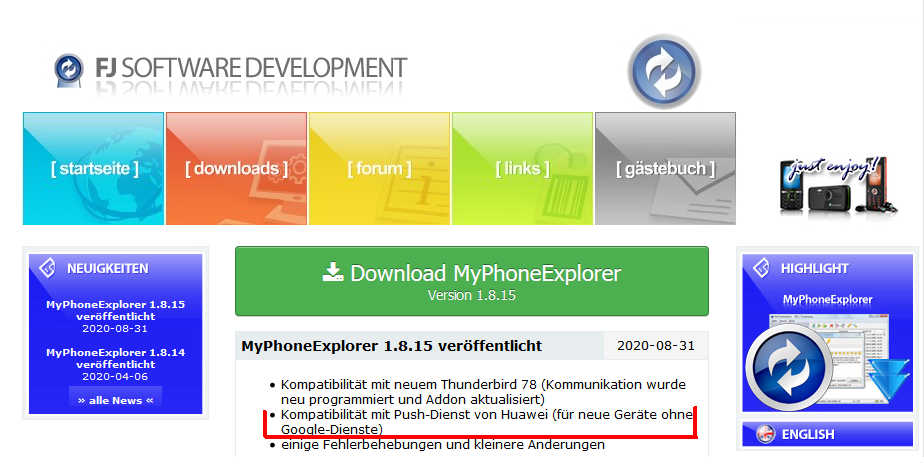Click the large blue sync arrows emblem
924x457 pixels.
(x=664, y=72)
